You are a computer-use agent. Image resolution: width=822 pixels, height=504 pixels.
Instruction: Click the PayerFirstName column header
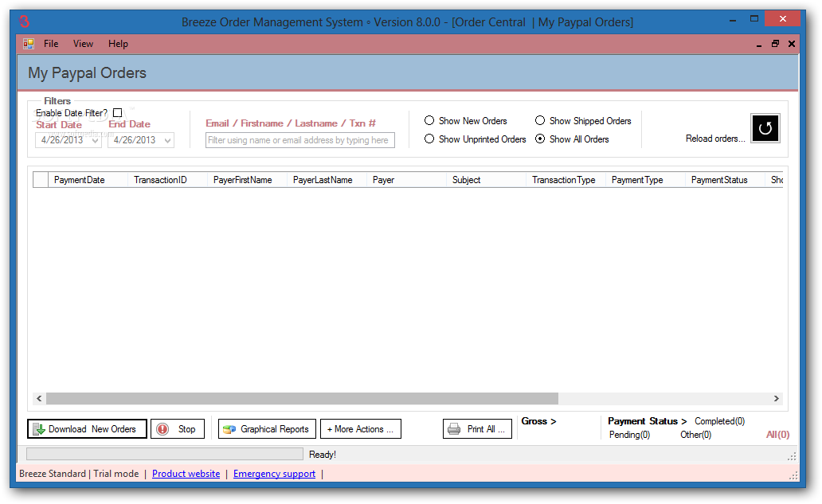click(248, 180)
